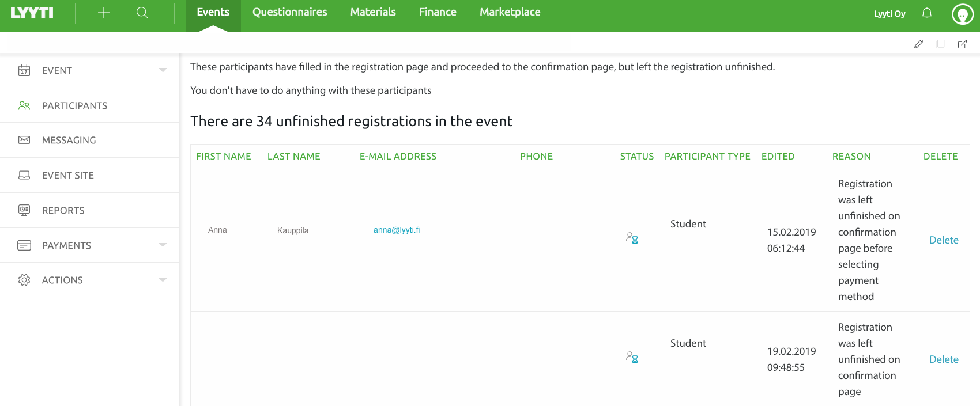Click the plus icon to create new

point(104,13)
